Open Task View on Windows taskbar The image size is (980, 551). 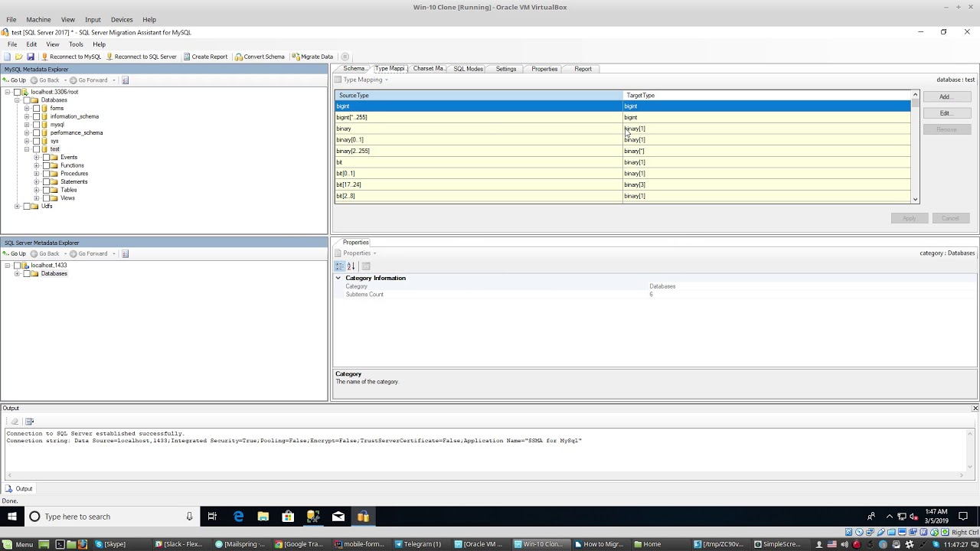pos(212,517)
